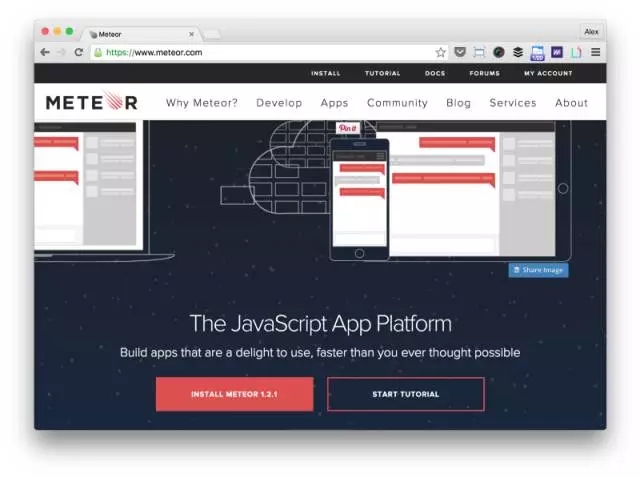Click the Pin it button on image

coord(348,128)
